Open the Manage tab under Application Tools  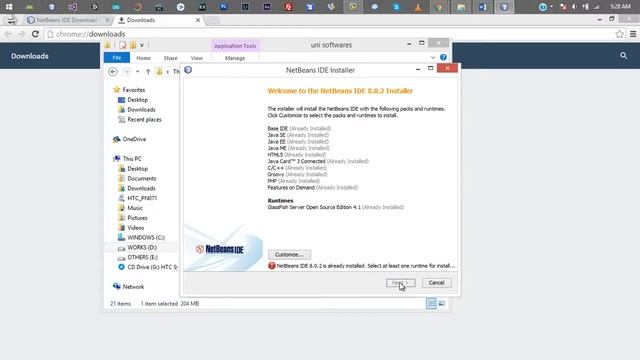(x=235, y=58)
